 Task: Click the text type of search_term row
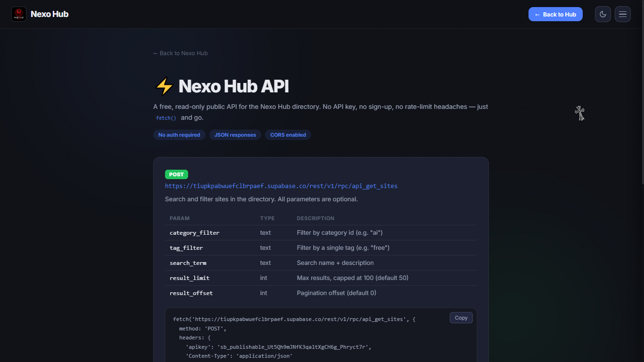coord(265,263)
